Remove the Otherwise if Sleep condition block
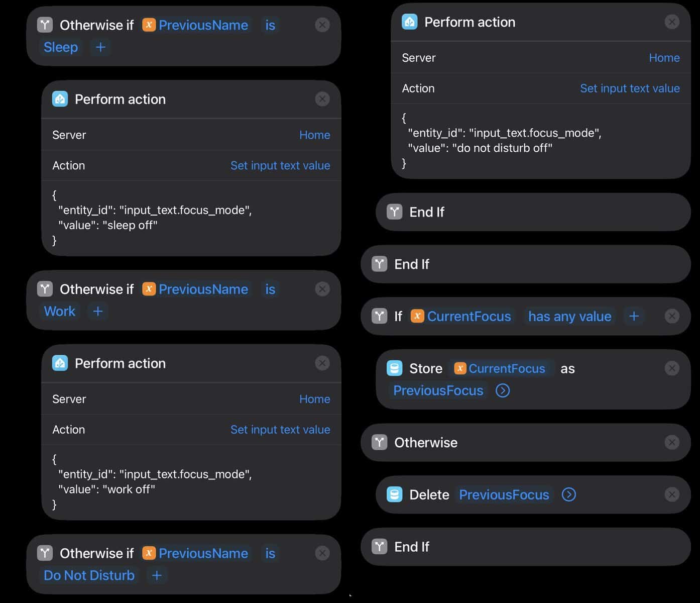 click(322, 25)
